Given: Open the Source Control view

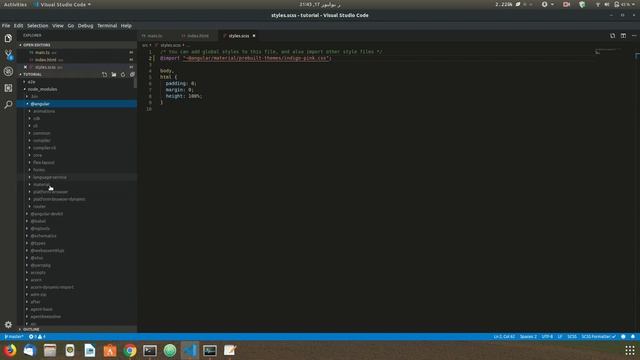Looking at the screenshot, I should pyautogui.click(x=8, y=55).
